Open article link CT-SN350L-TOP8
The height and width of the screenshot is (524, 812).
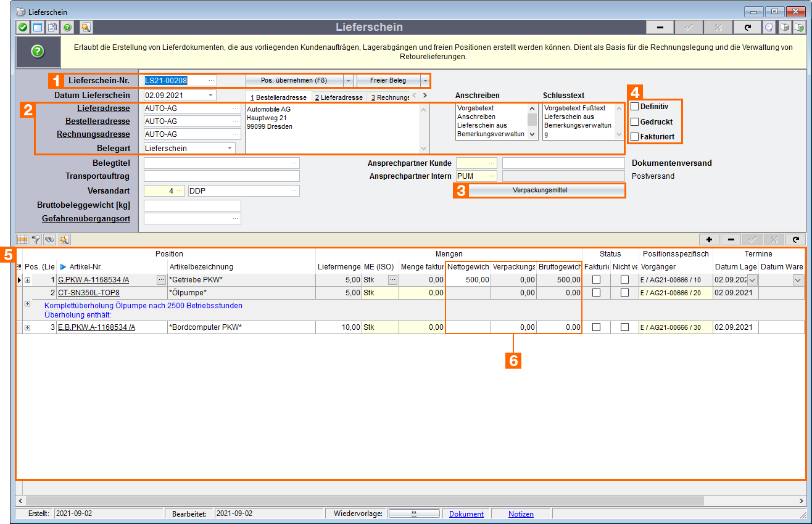[89, 293]
